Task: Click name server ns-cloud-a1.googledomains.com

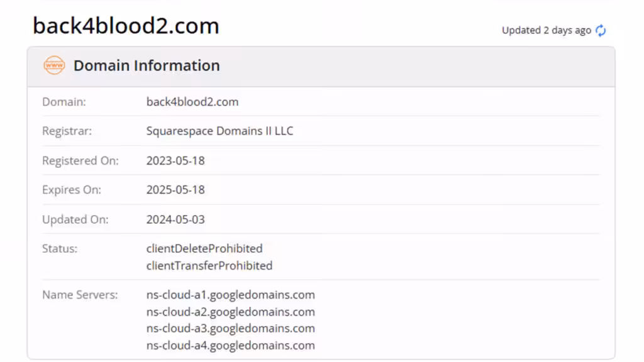Action: click(230, 295)
